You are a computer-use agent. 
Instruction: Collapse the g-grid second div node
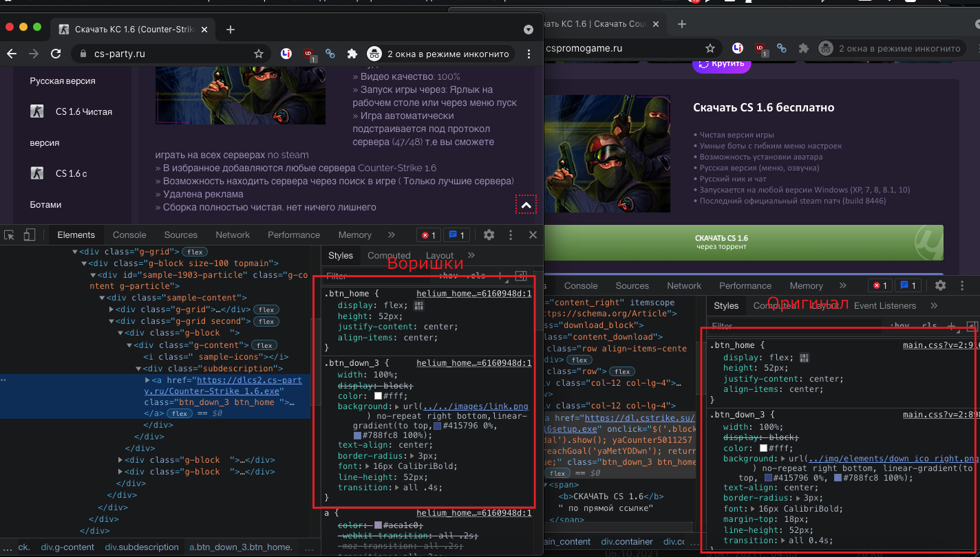[x=111, y=322]
